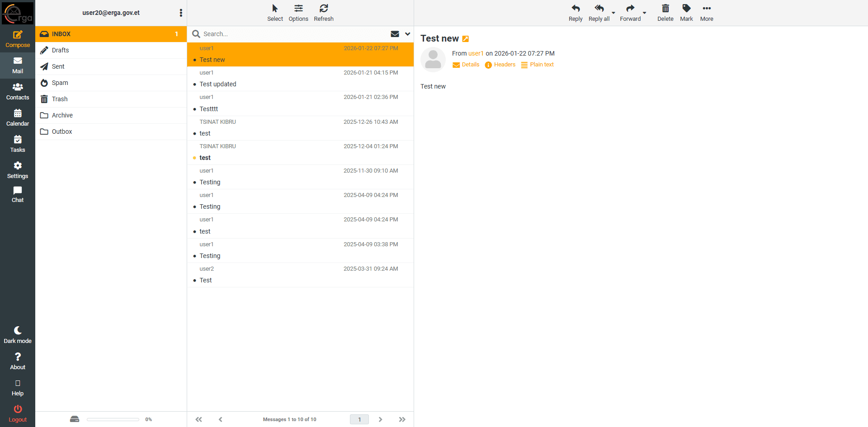Expand search options chevron
The image size is (868, 427).
click(407, 34)
